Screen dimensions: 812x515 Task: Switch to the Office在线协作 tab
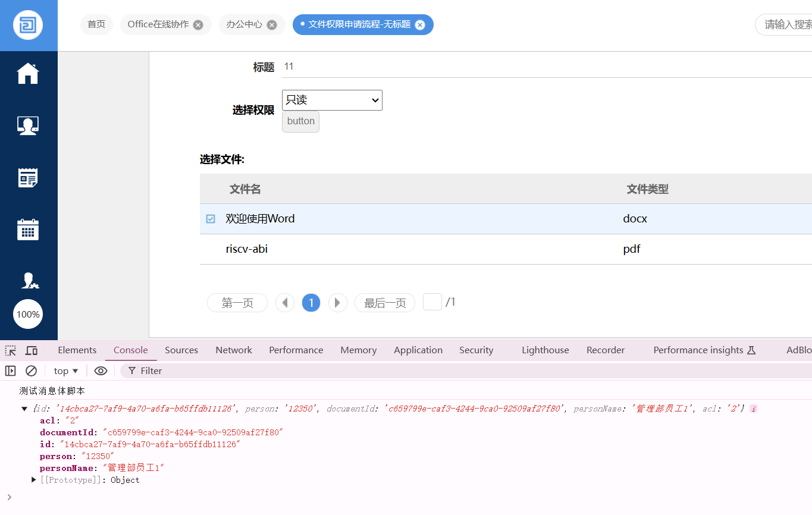[158, 25]
